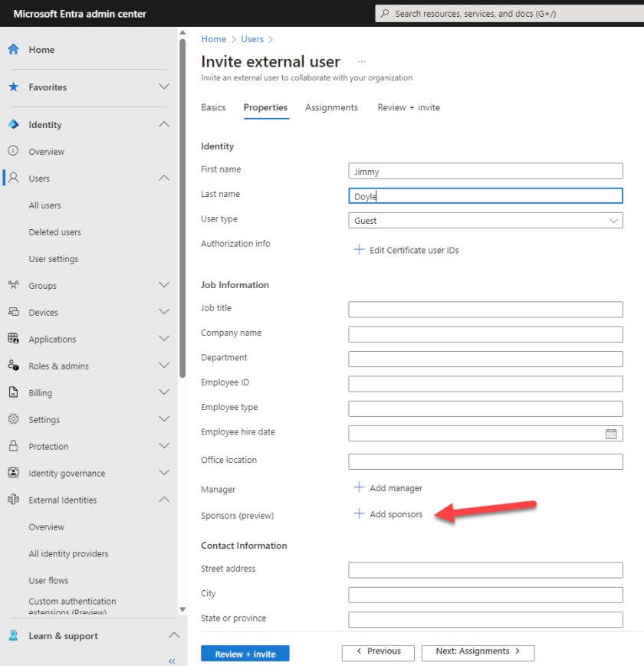This screenshot has width=644, height=666.
Task: Expand the Protection chevron
Action: [x=164, y=445]
